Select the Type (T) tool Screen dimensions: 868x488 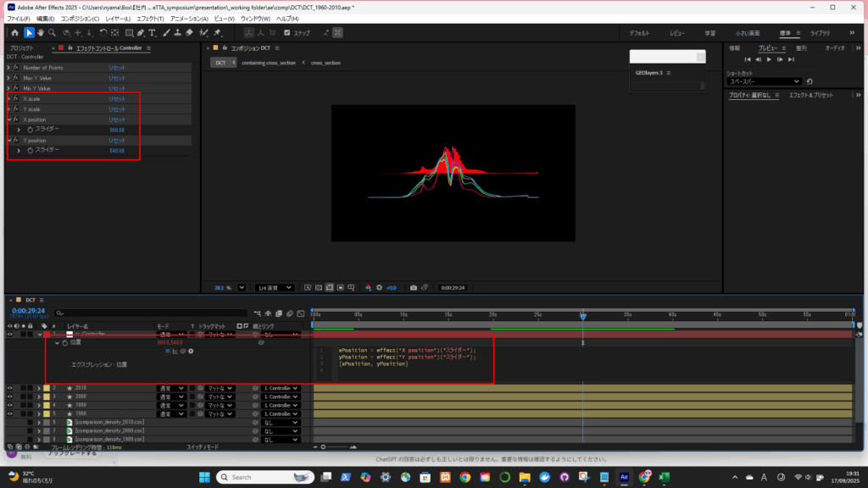(152, 33)
